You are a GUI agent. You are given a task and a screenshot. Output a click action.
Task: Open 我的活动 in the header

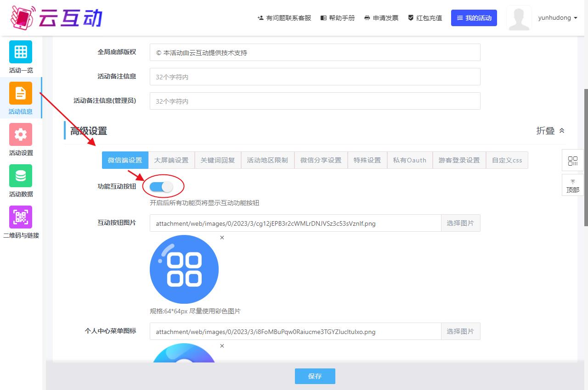474,18
